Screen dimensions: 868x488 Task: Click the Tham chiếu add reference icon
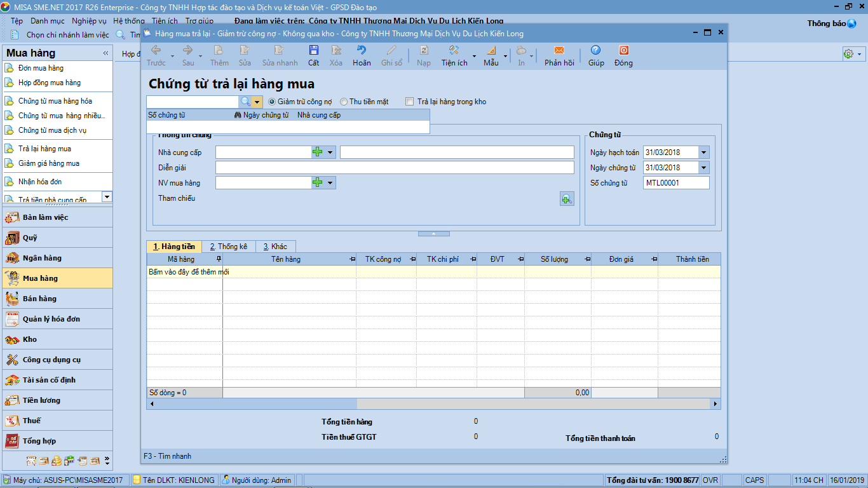click(567, 199)
